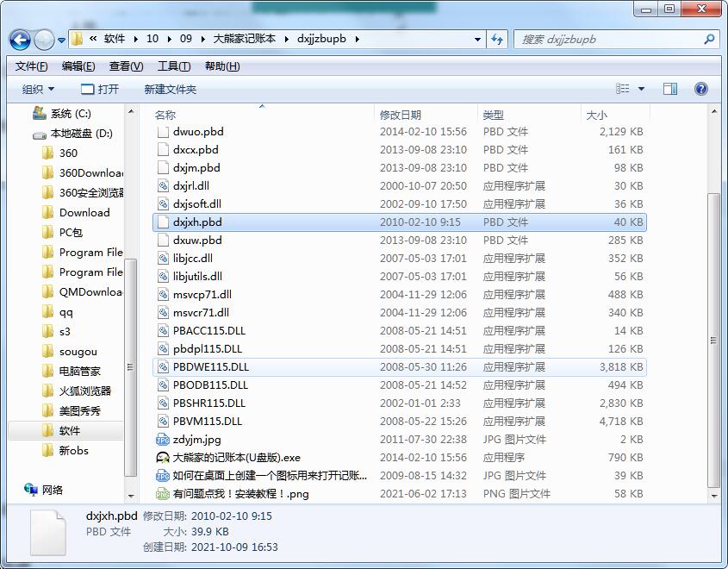Screen dimensions: 728x569
Task: Select the 新obs folder in sidebar
Action: point(65,451)
